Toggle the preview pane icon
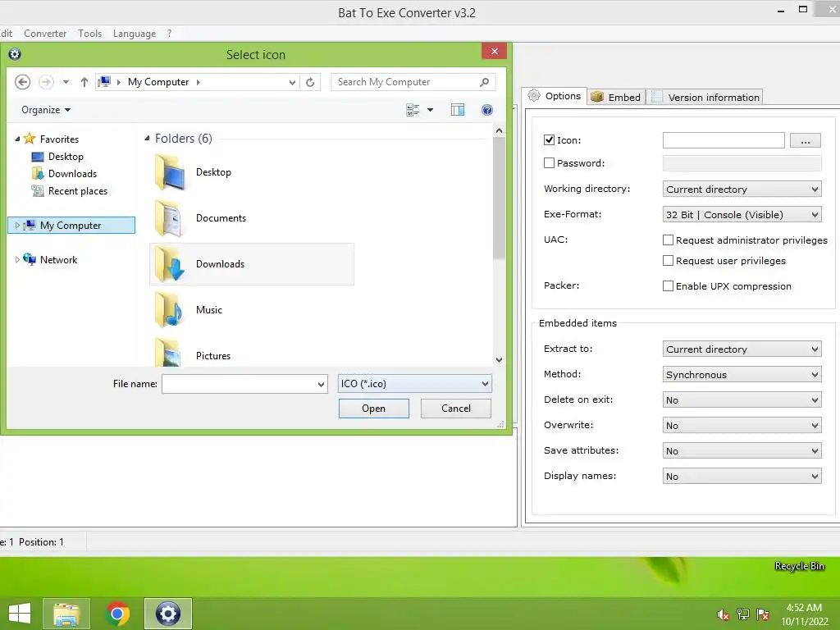840x630 pixels. [458, 110]
